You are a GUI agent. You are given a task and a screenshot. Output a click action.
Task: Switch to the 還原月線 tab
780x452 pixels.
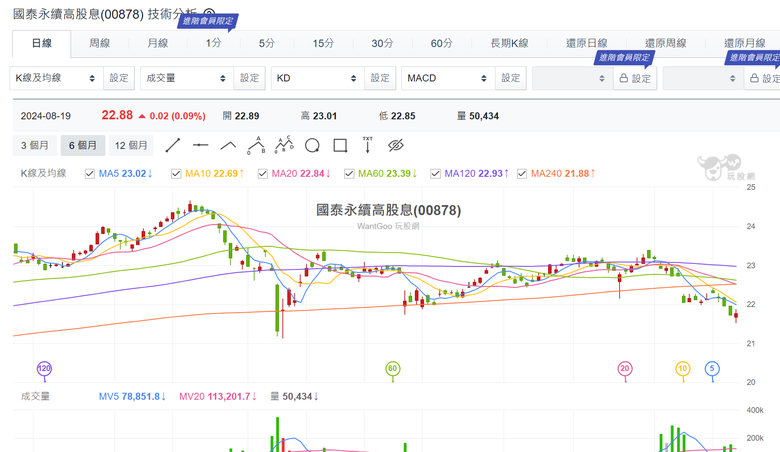coord(744,44)
